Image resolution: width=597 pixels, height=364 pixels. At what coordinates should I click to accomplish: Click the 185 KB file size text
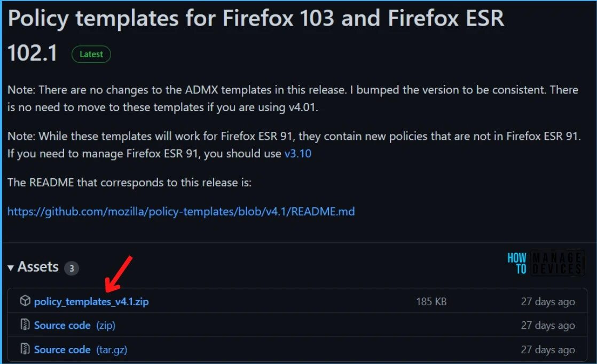(x=431, y=302)
